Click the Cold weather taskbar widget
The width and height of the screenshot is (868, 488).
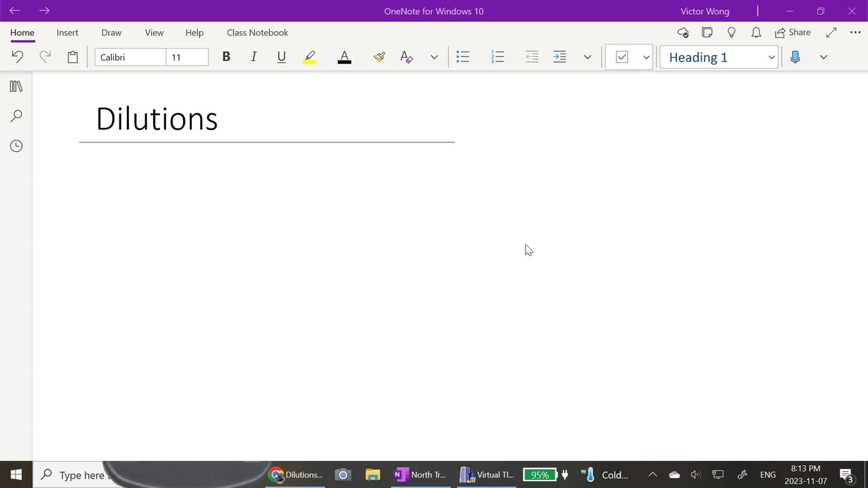(x=606, y=474)
